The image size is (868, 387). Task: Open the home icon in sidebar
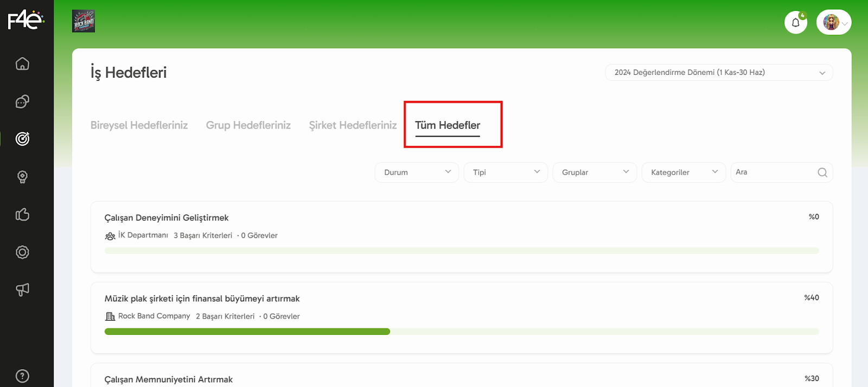tap(22, 64)
